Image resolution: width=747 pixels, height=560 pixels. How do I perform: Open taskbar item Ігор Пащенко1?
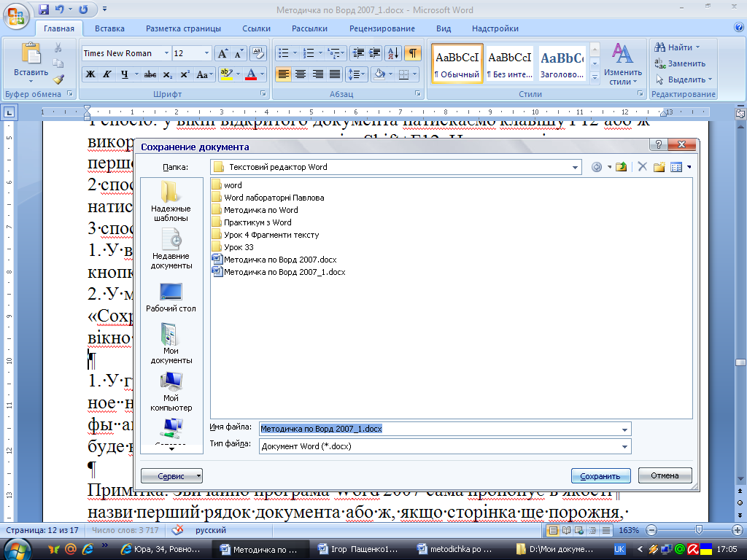click(x=358, y=549)
